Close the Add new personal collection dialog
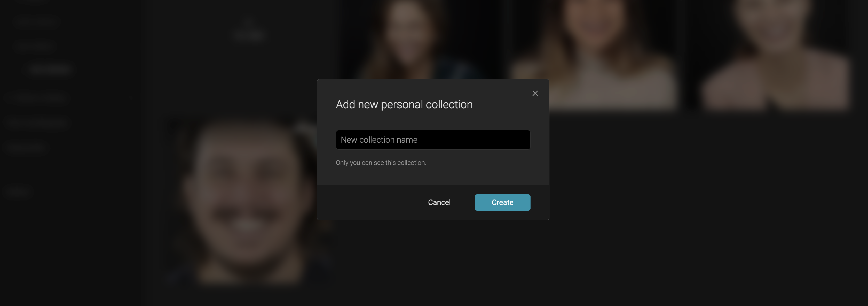This screenshot has width=868, height=306. 535,94
